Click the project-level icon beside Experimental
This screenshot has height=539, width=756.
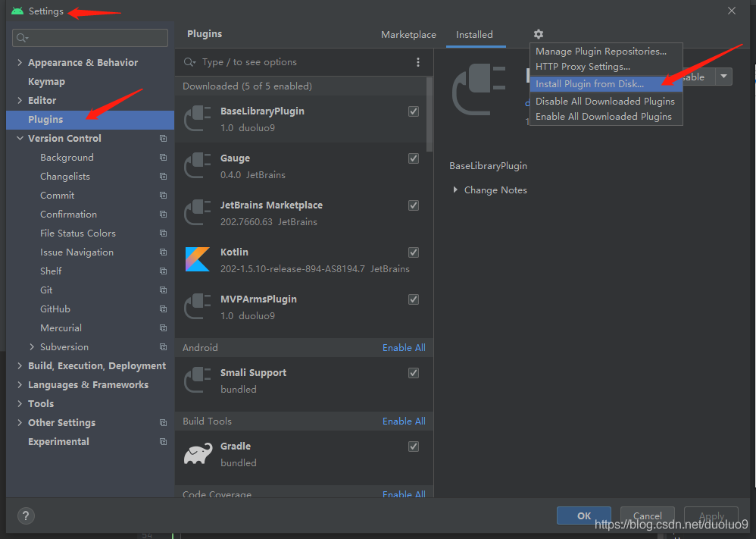[x=164, y=441]
